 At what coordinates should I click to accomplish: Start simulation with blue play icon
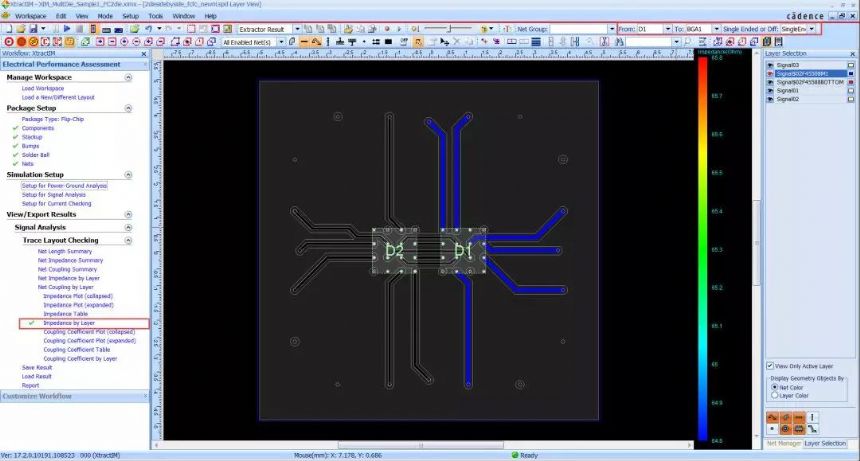pyautogui.click(x=67, y=29)
